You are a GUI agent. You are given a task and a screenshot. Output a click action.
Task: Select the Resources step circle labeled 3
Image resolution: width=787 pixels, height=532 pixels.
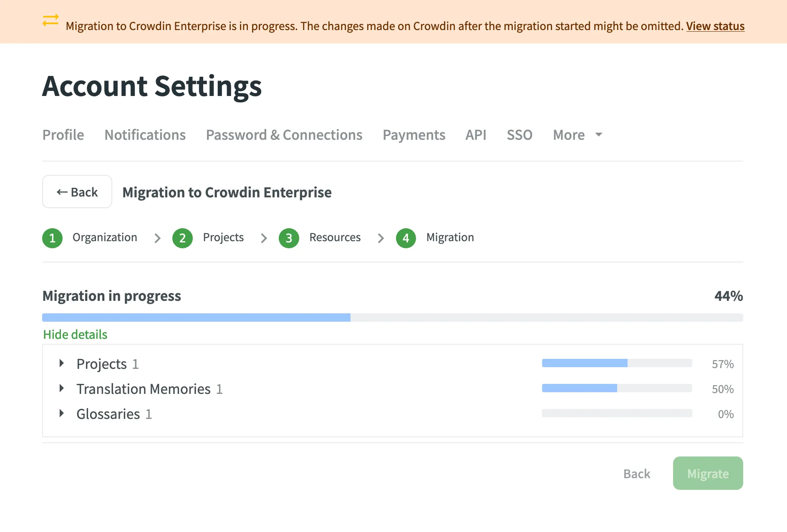click(289, 238)
